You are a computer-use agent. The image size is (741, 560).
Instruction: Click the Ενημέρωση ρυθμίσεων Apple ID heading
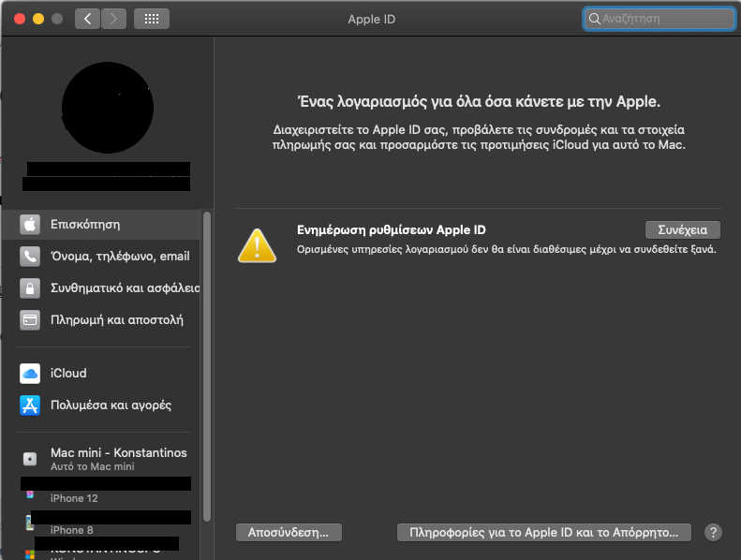click(x=392, y=230)
